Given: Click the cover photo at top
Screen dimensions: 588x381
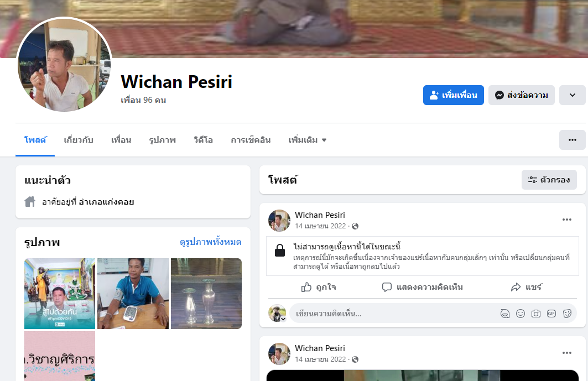Looking at the screenshot, I should point(294,29).
